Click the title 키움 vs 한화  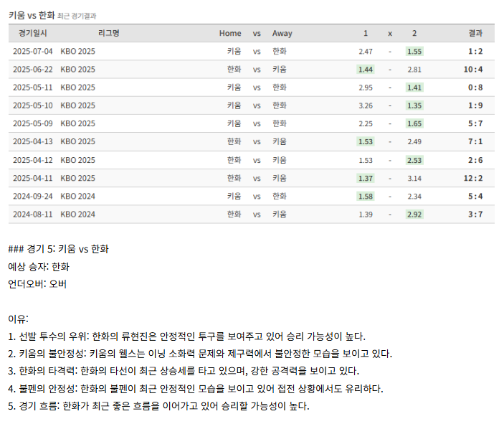(32, 15)
